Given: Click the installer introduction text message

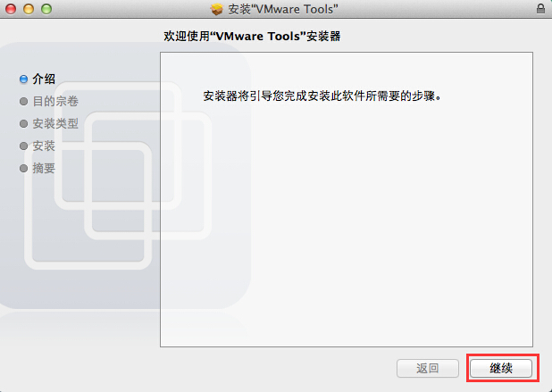Looking at the screenshot, I should 322,96.
